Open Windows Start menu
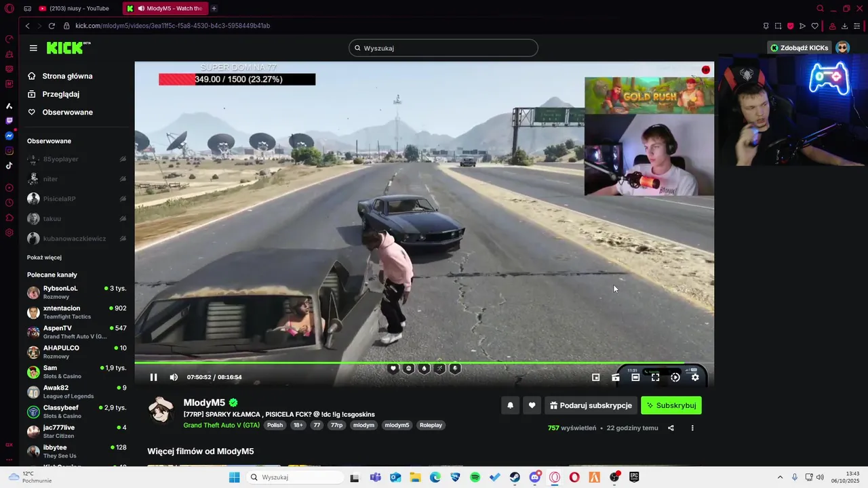This screenshot has width=868, height=488. [x=235, y=477]
